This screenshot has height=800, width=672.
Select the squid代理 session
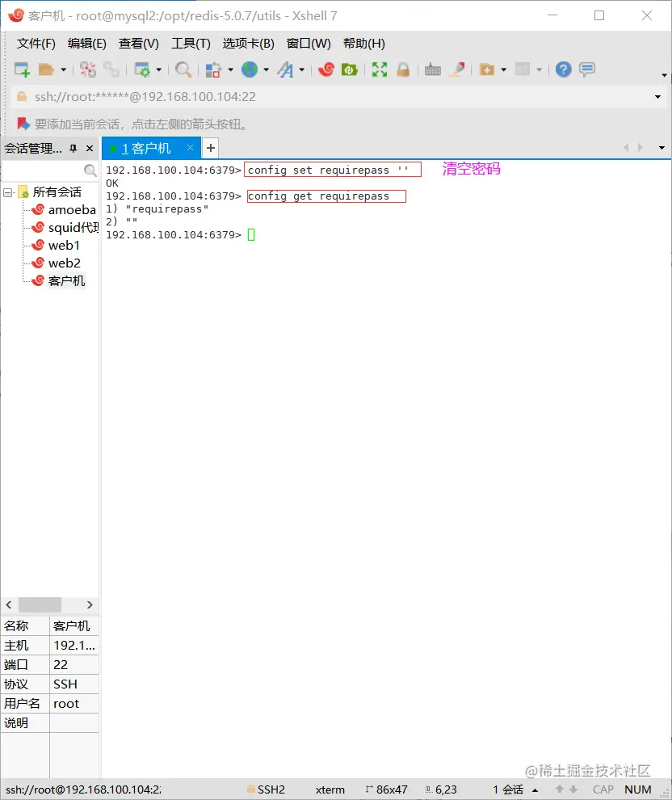[x=65, y=228]
